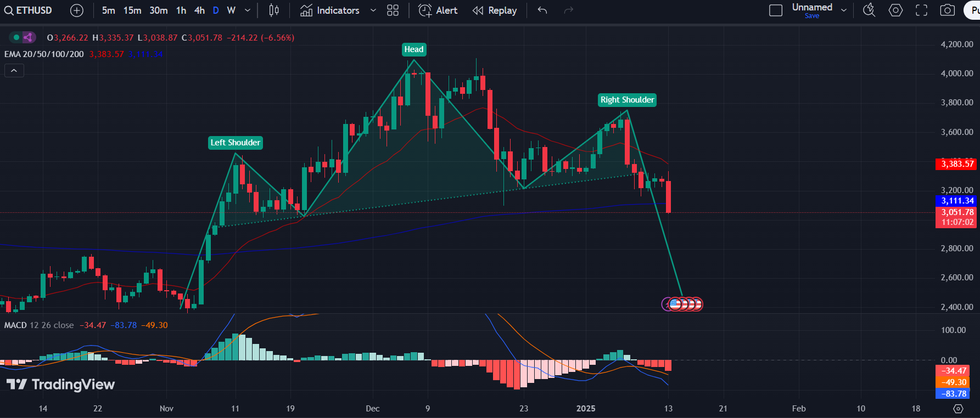The image size is (980, 418).
Task: Expand the favorite indicators dropdown arrow
Action: (373, 10)
